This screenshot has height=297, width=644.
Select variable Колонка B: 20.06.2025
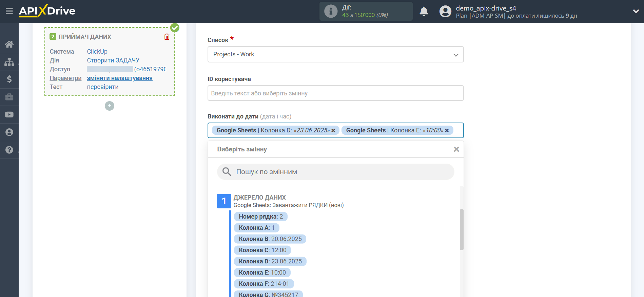pos(270,239)
